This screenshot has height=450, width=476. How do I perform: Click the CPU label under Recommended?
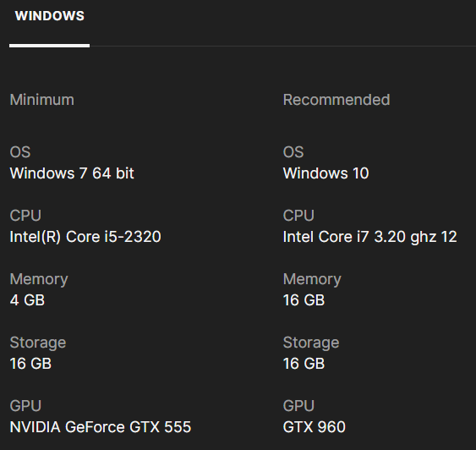pyautogui.click(x=298, y=216)
